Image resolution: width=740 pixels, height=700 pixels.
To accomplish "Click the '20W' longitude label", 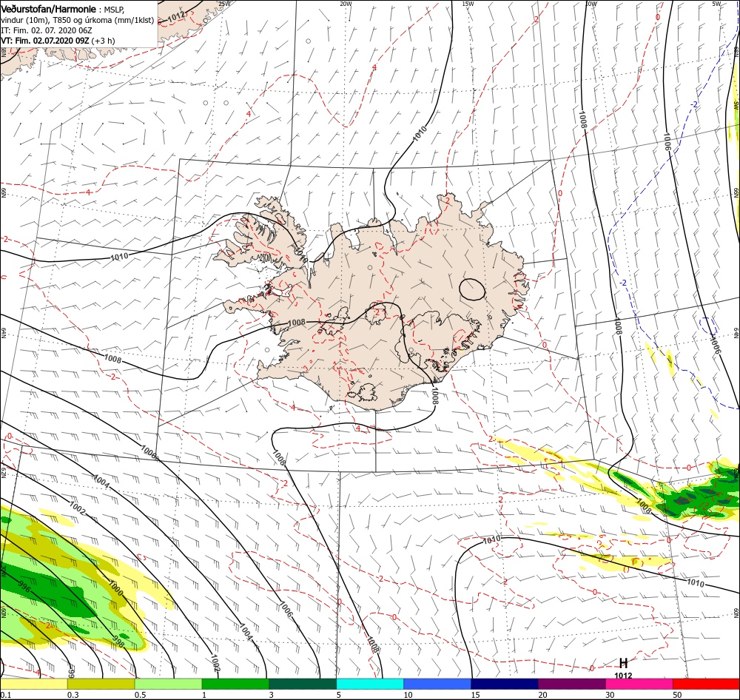I will 346,4.
